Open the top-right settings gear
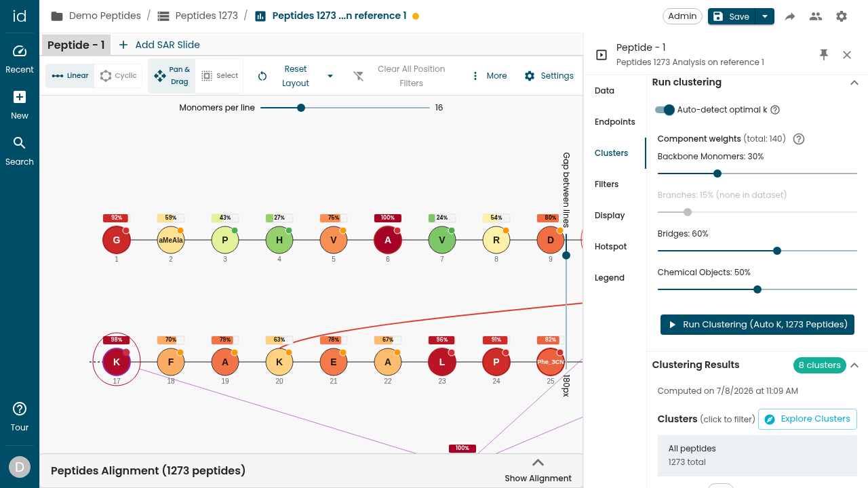 point(842,16)
